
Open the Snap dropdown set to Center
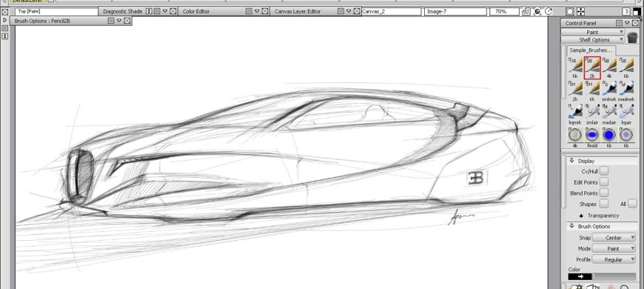pos(614,238)
